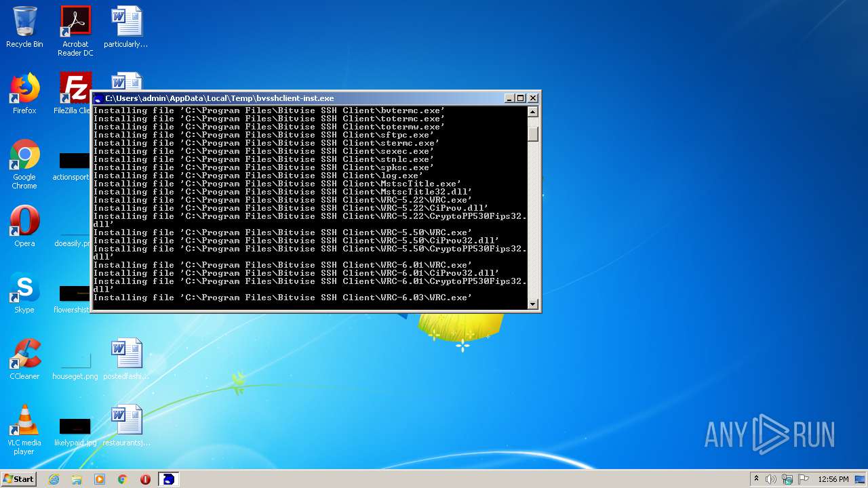Open FileZilla Client desktop shortcut
The width and height of the screenshot is (868, 488).
[75, 94]
